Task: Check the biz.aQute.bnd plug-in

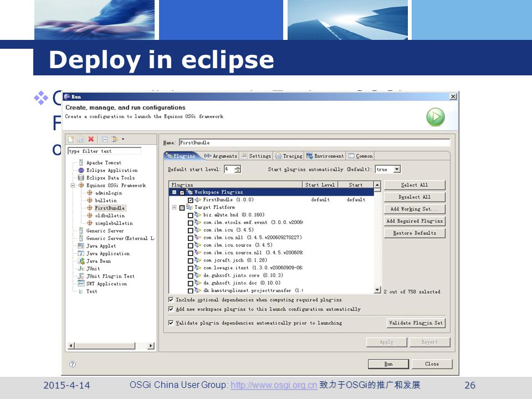Action: 190,215
